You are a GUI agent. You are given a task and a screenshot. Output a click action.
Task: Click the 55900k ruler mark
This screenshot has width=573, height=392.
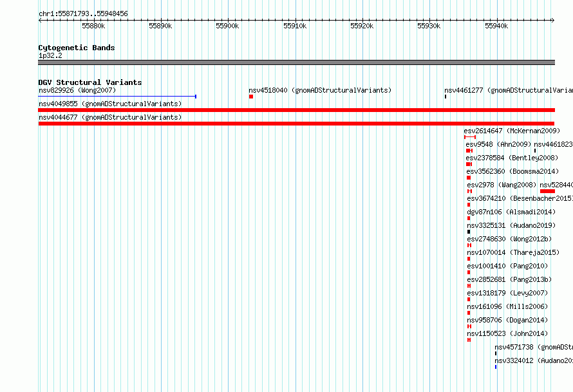point(227,26)
